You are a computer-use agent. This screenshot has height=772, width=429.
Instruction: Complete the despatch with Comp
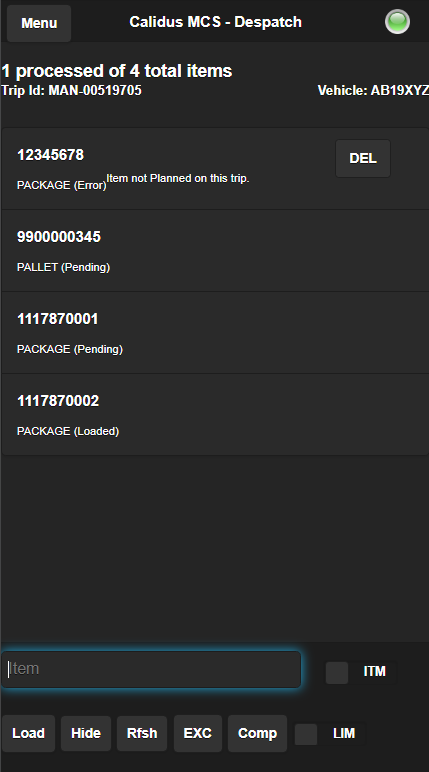[x=257, y=733]
